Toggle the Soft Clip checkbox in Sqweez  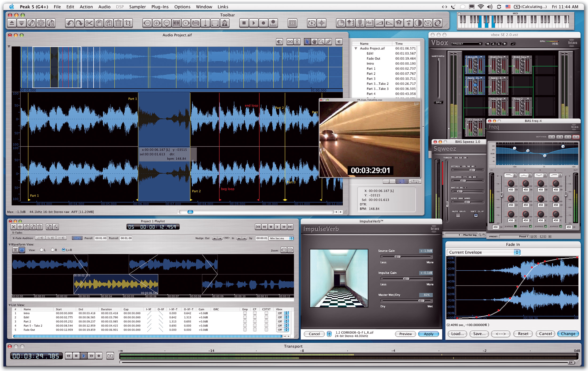click(476, 215)
